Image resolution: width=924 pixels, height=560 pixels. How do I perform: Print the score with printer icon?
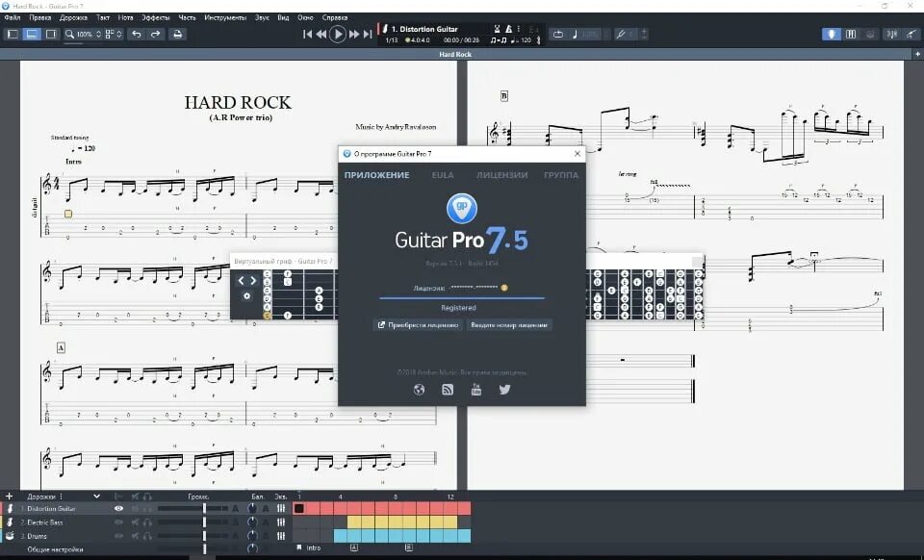(177, 34)
